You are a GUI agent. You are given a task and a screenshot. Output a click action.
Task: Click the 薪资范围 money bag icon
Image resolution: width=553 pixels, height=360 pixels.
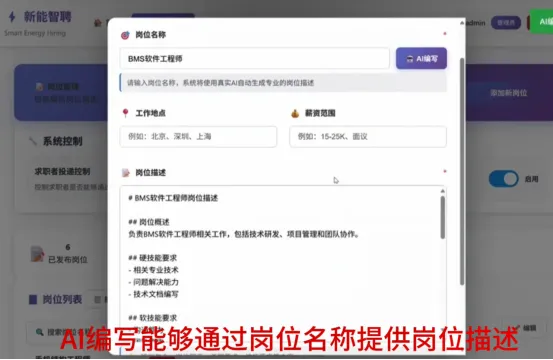(x=295, y=113)
